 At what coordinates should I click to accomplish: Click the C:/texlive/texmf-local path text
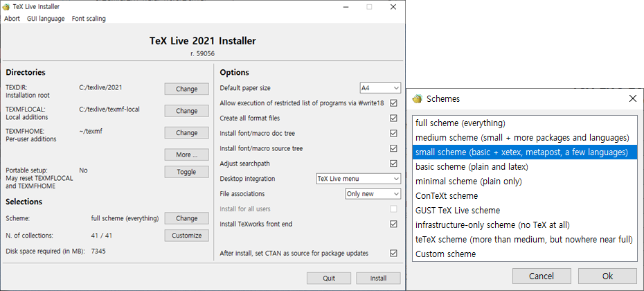click(x=109, y=109)
